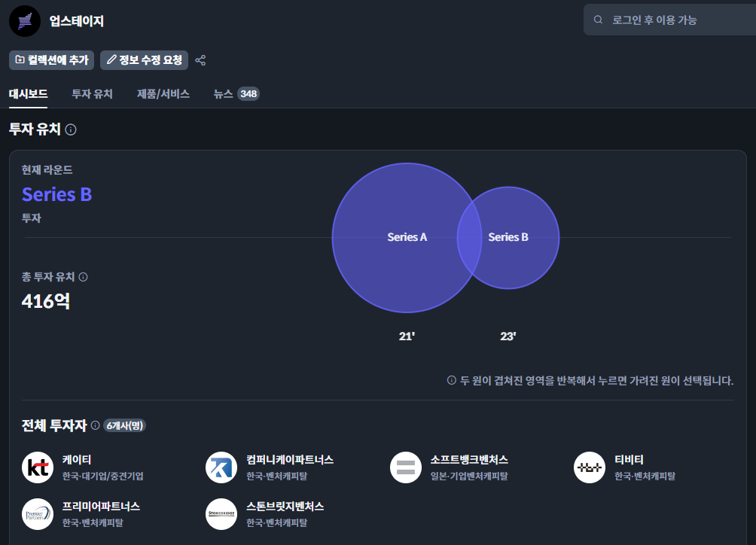Screen dimensions: 756x545
Task: Click the 348 news count badge
Action: tap(248, 94)
